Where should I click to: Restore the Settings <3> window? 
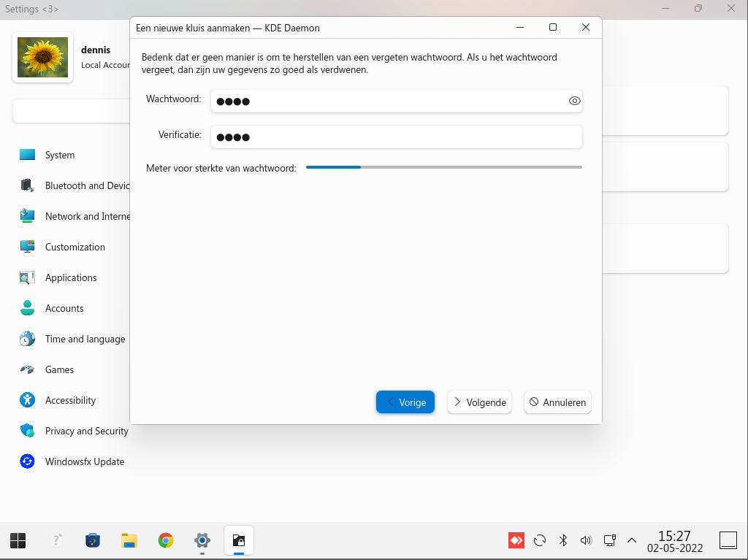coord(698,8)
